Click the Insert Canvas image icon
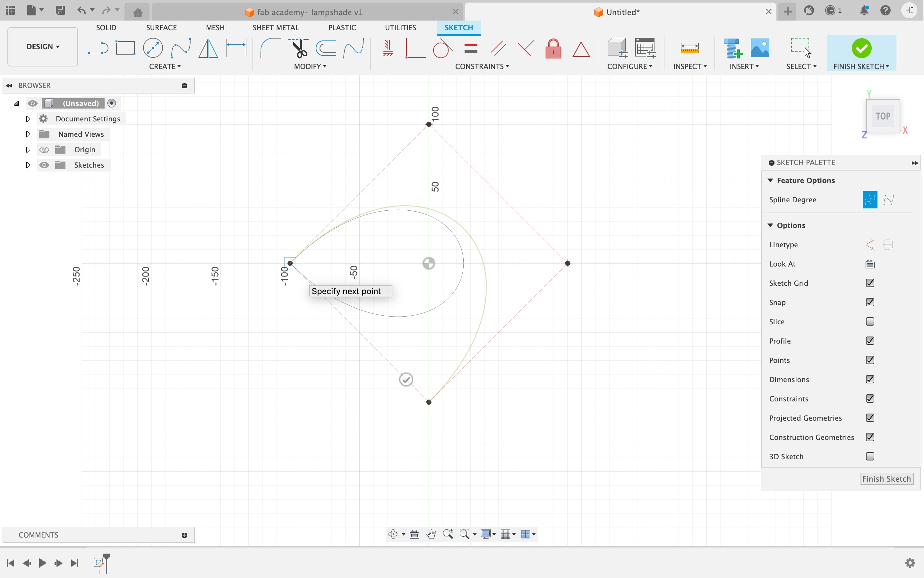 (x=760, y=48)
